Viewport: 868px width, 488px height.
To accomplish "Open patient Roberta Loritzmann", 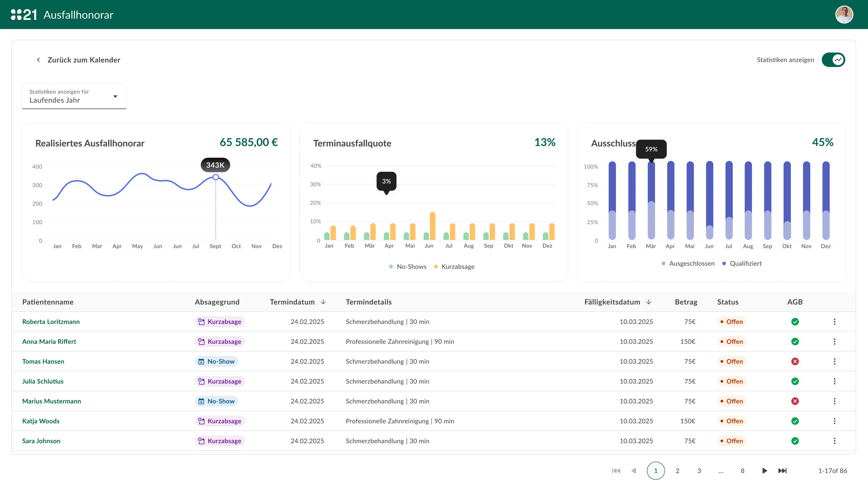I will (x=51, y=322).
